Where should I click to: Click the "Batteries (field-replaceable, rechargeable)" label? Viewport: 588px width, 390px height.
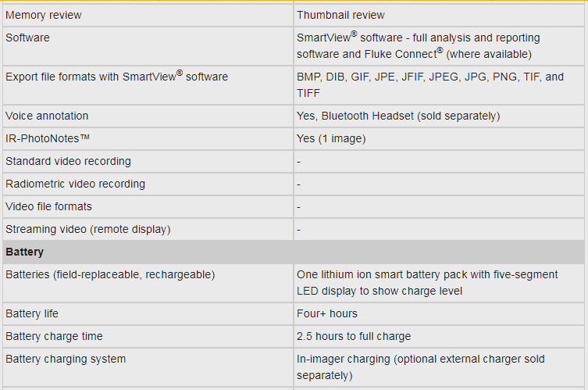(x=110, y=275)
